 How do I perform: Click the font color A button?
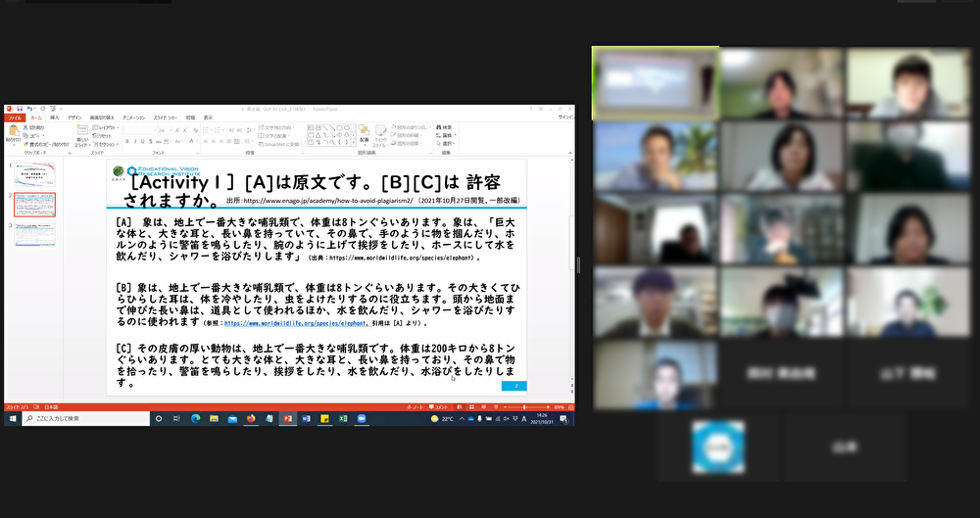(x=191, y=141)
